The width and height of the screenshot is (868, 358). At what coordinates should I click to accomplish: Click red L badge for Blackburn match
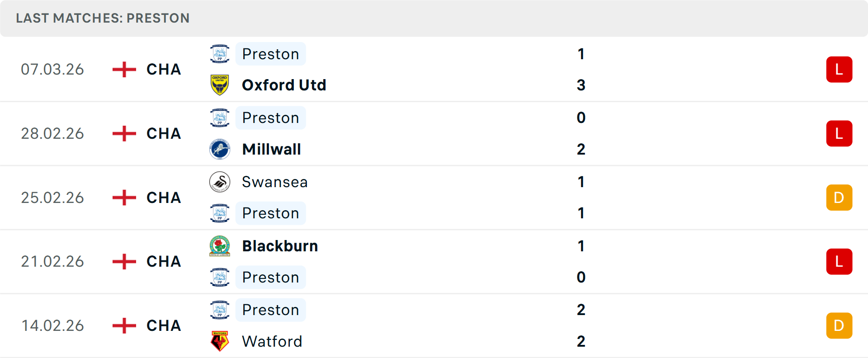click(x=839, y=262)
